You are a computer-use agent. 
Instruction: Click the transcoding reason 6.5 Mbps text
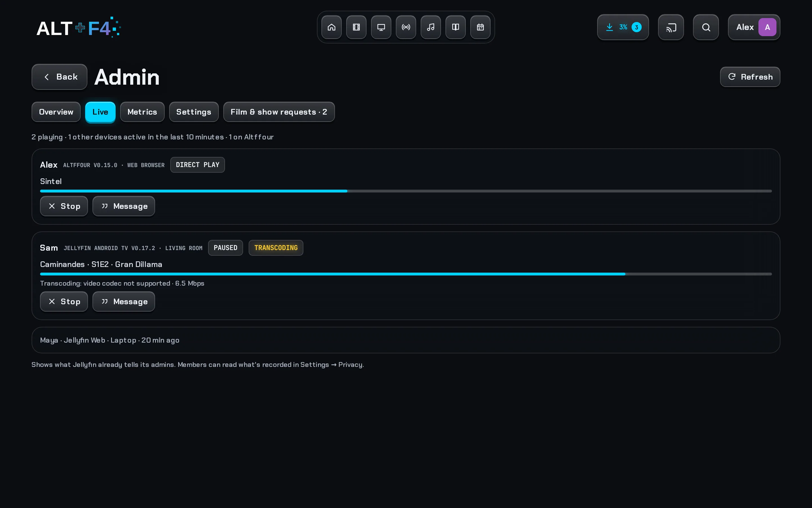click(x=122, y=283)
